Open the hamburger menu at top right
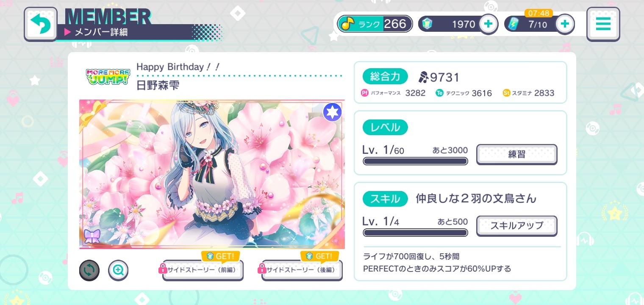Screen dimensions: 644x305 [x=603, y=24]
